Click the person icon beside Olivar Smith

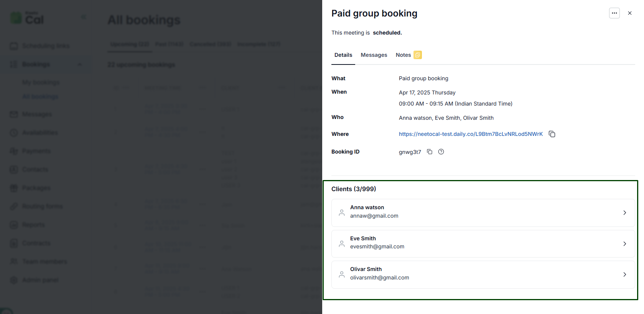342,274
